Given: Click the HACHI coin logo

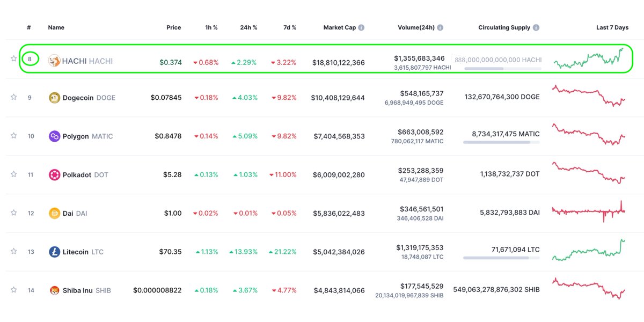Looking at the screenshot, I should pos(54,61).
